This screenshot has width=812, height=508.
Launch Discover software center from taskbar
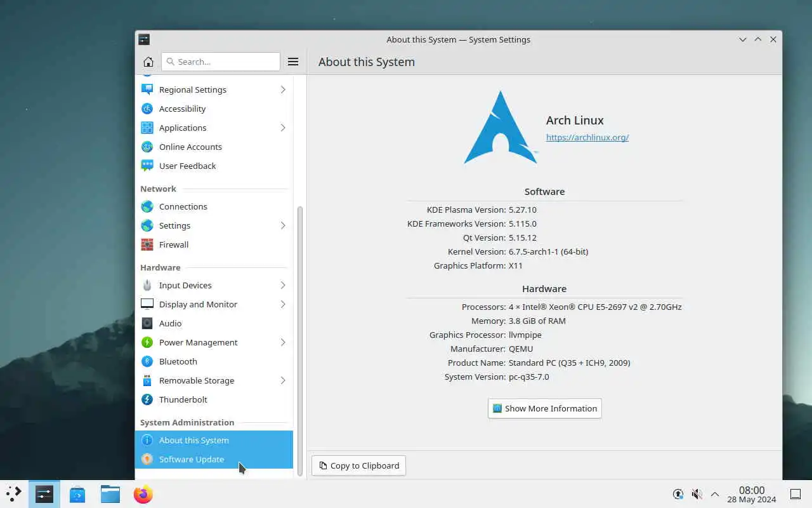click(x=77, y=494)
